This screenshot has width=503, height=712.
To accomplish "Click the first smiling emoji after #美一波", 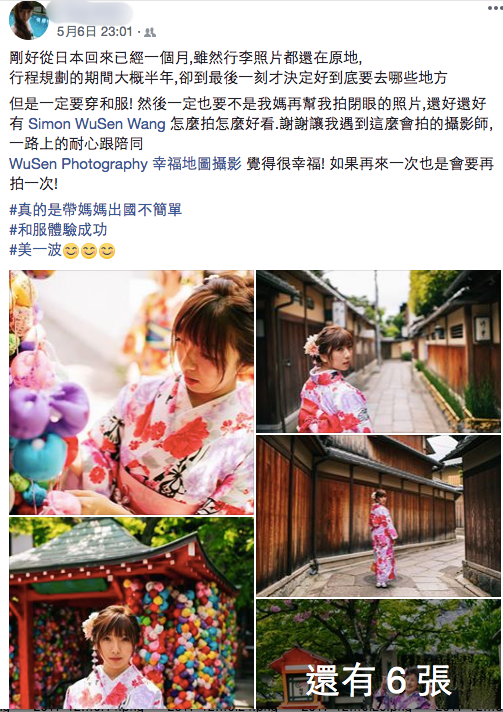I will [71, 251].
